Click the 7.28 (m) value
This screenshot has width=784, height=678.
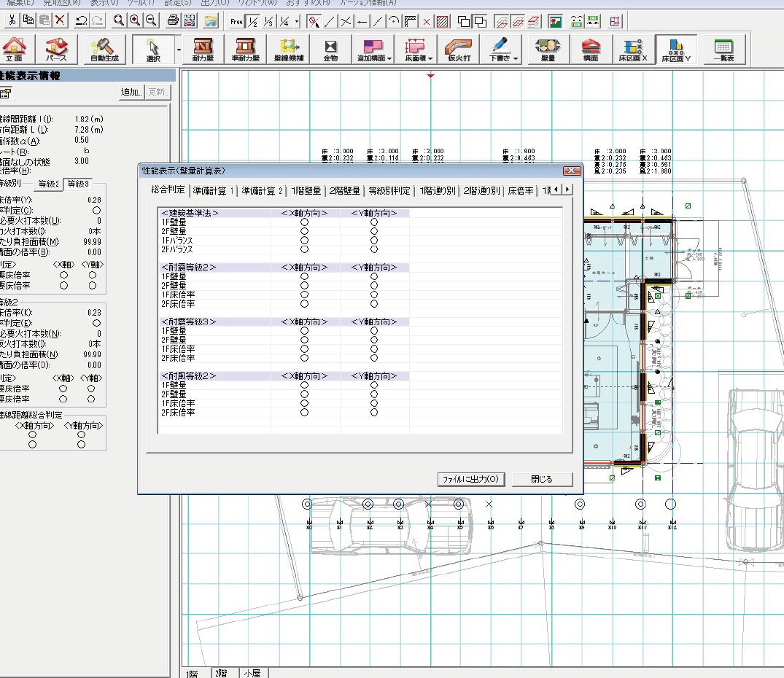pyautogui.click(x=89, y=130)
